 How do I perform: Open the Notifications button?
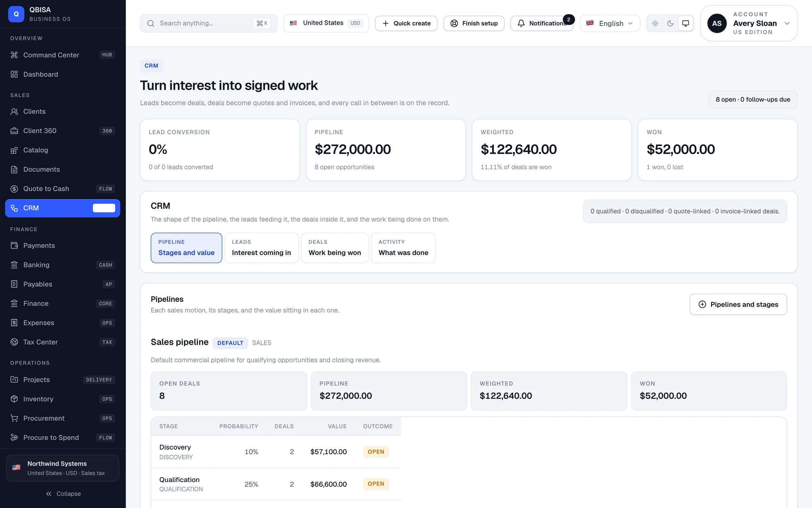click(x=542, y=23)
